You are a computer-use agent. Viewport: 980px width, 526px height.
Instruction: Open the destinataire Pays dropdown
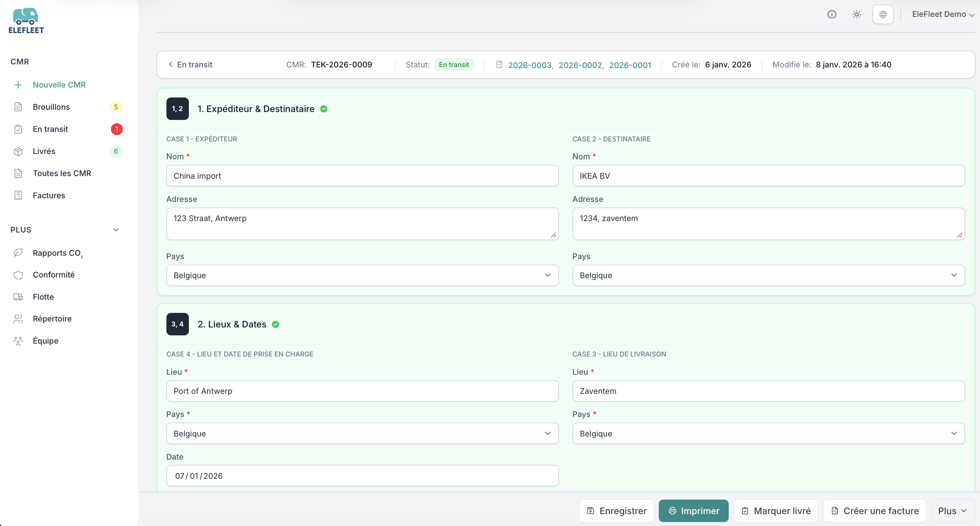(x=768, y=275)
